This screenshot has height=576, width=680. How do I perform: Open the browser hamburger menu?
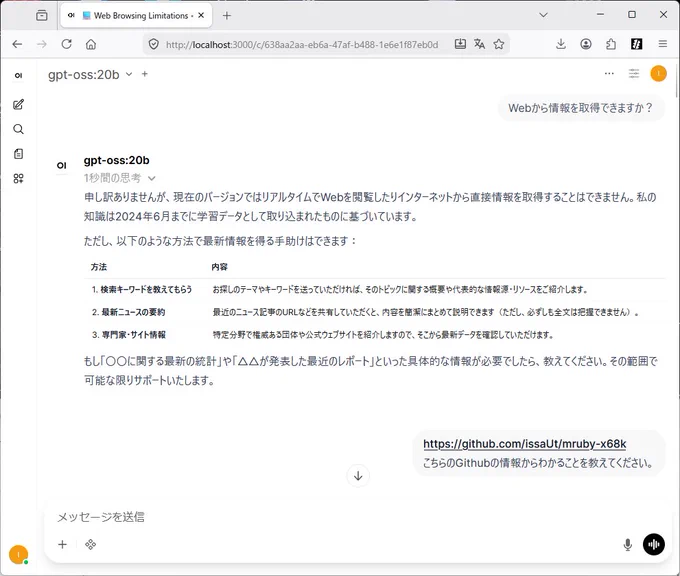click(x=662, y=44)
